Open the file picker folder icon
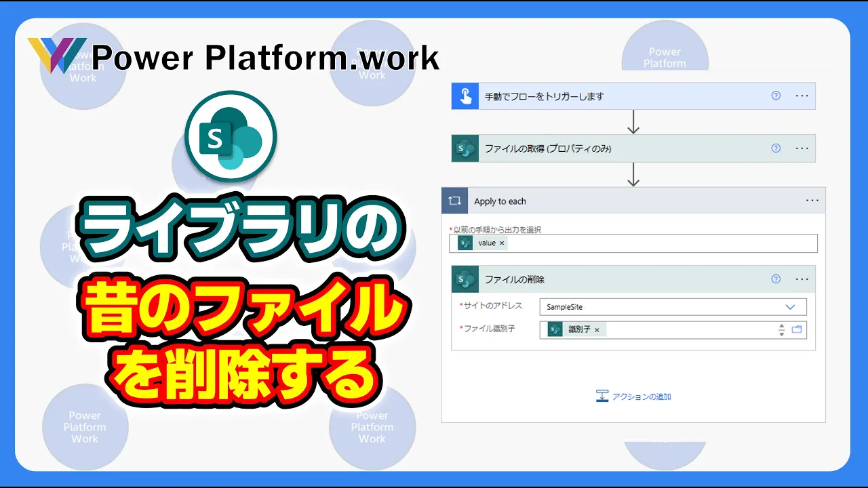 tap(797, 329)
